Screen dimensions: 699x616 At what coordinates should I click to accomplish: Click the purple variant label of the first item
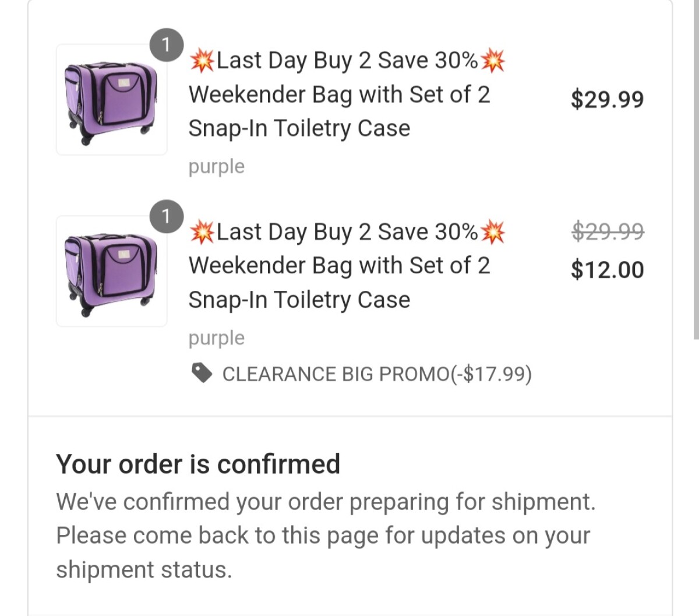(x=216, y=167)
